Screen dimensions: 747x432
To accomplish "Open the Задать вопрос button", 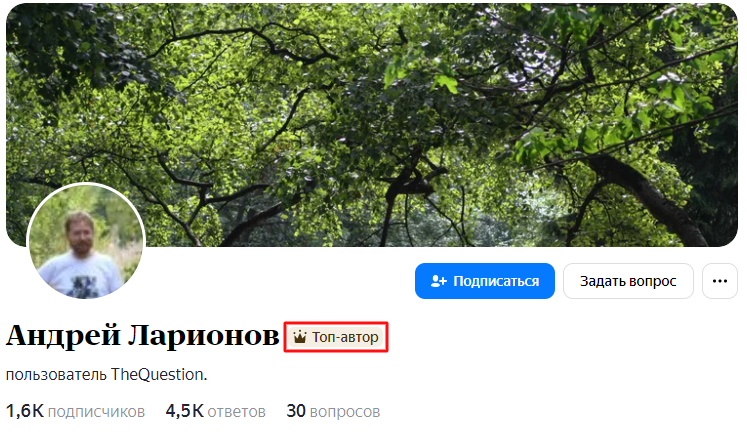I will pyautogui.click(x=628, y=281).
